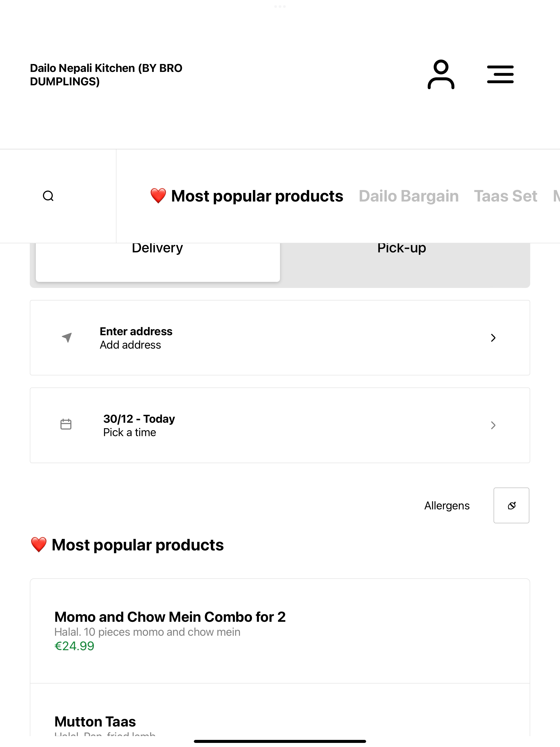Open the user account profile icon
Screen dimensions: 560x747
coord(441,74)
